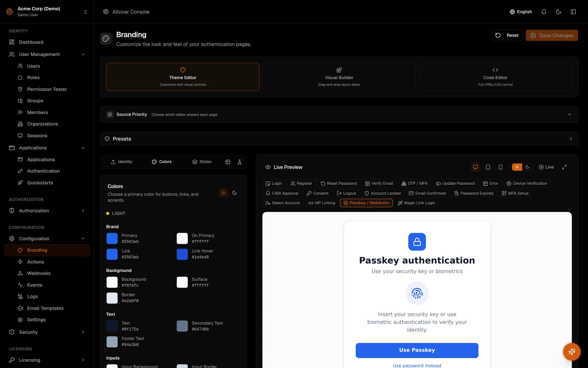The height and width of the screenshot is (368, 588).
Task: Select desktop preview device icon
Action: click(475, 167)
